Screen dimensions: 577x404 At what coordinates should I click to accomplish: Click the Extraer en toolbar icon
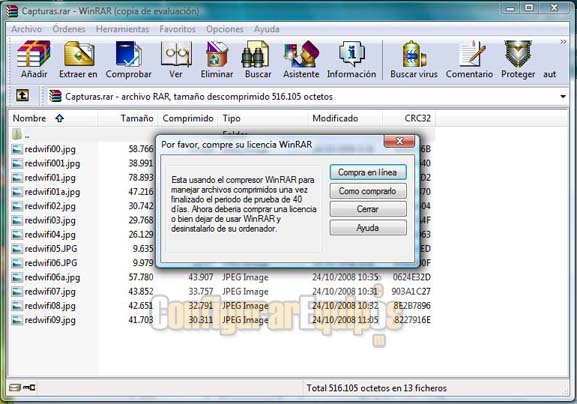coord(79,54)
